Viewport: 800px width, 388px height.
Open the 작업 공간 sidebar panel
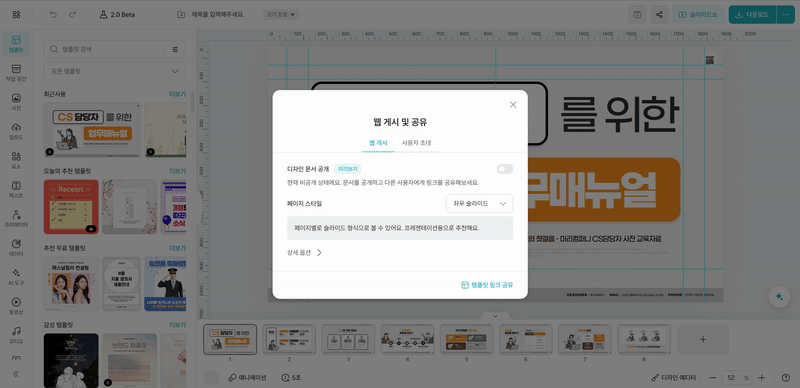[16, 73]
